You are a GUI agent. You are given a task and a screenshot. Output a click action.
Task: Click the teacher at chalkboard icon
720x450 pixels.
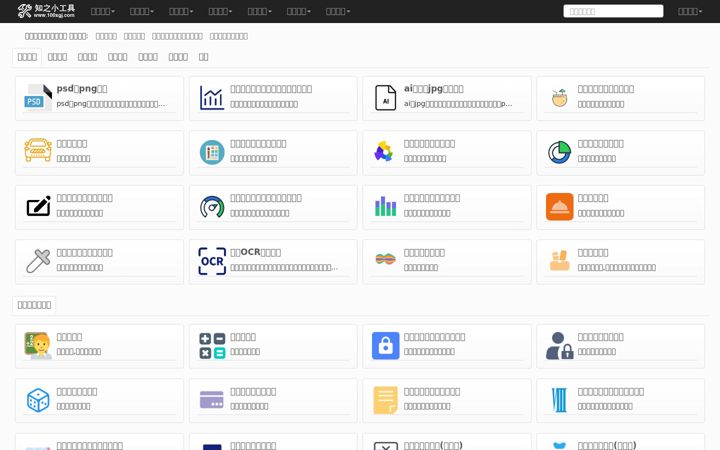(38, 345)
